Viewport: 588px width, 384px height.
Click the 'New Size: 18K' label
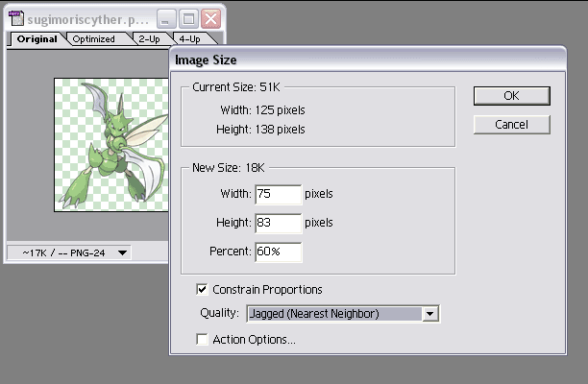[x=229, y=168]
